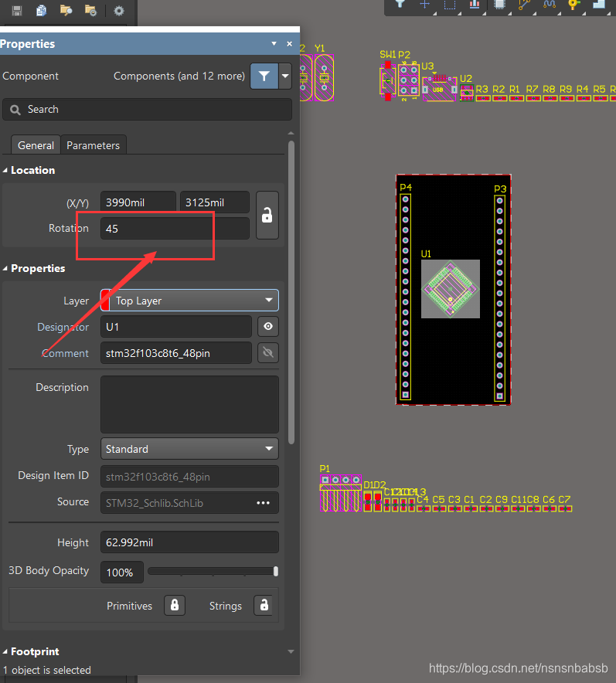
Task: Click the folder with gear icon
Action: 90,11
